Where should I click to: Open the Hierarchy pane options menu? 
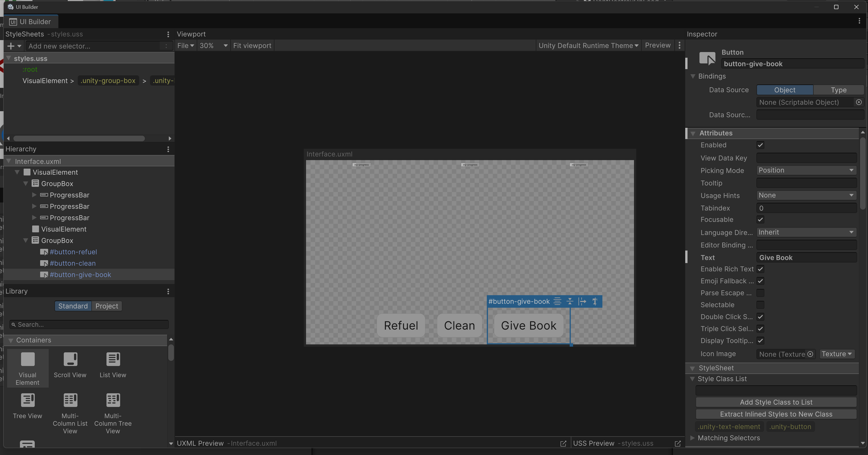[168, 149]
